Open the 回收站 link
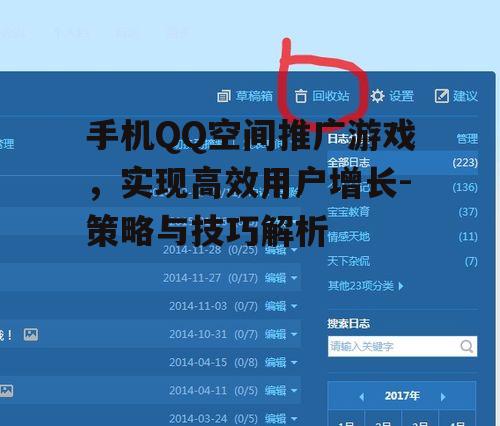Screen dimensions: 500x426 tap(331, 96)
